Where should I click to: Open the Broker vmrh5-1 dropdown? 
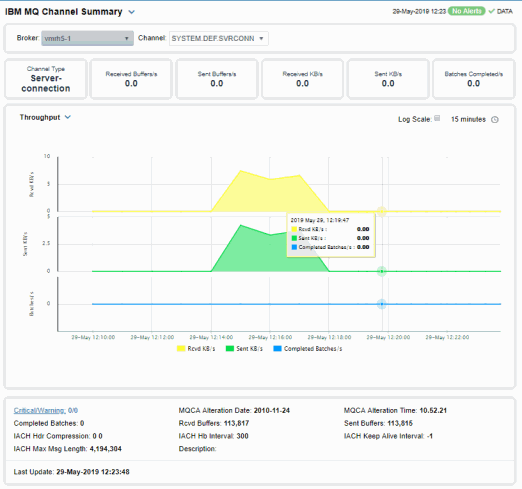coord(87,38)
